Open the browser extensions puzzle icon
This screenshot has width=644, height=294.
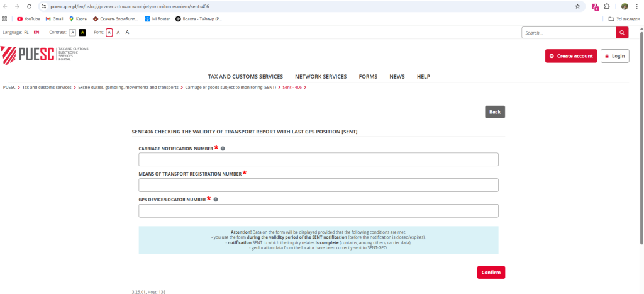pos(607,6)
